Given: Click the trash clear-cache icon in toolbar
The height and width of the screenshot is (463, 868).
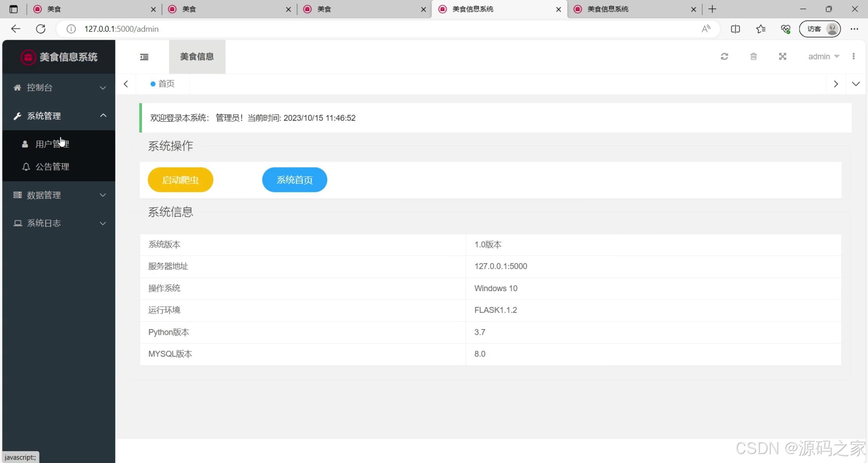Looking at the screenshot, I should 753,56.
